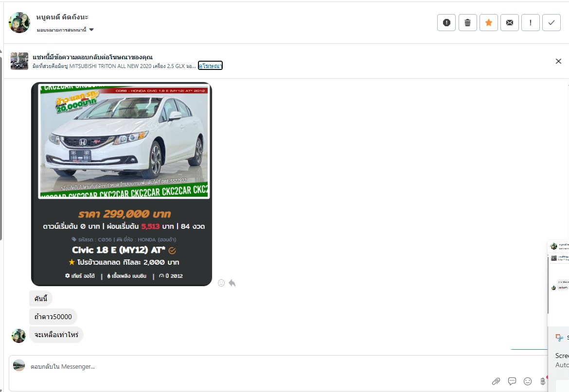Expand the มอบหมายการสนทนานี้ assignment dropdown
This screenshot has width=569, height=392.
[65, 30]
